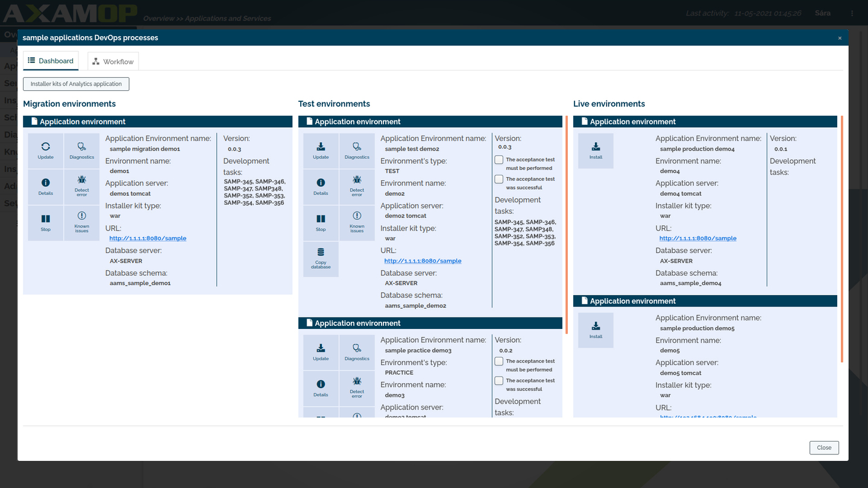Open the URL link of migration demo1
868x488 pixels.
(x=148, y=239)
